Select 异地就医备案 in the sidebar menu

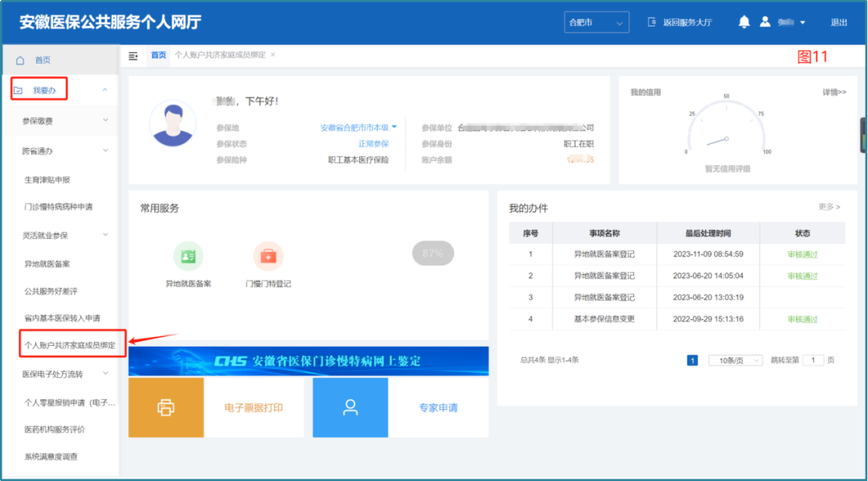pyautogui.click(x=47, y=265)
